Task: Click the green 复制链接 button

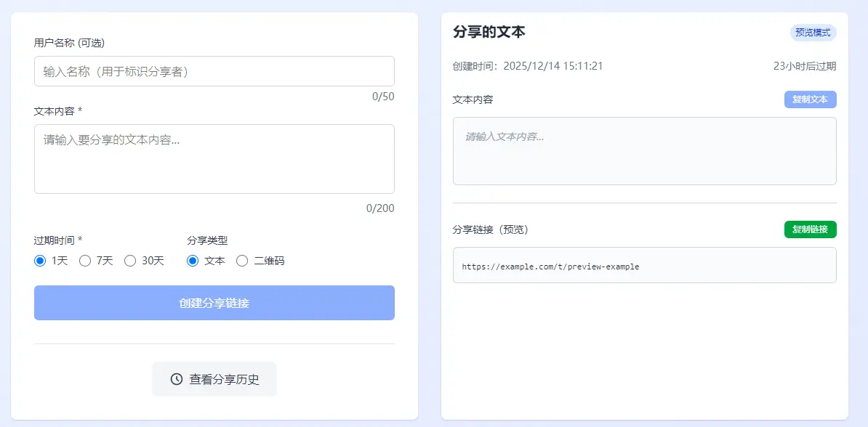Action: point(810,228)
